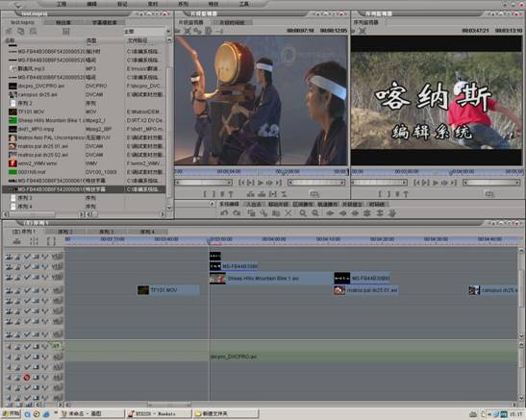Switch to the 序列 4 timeline tab

[147, 232]
